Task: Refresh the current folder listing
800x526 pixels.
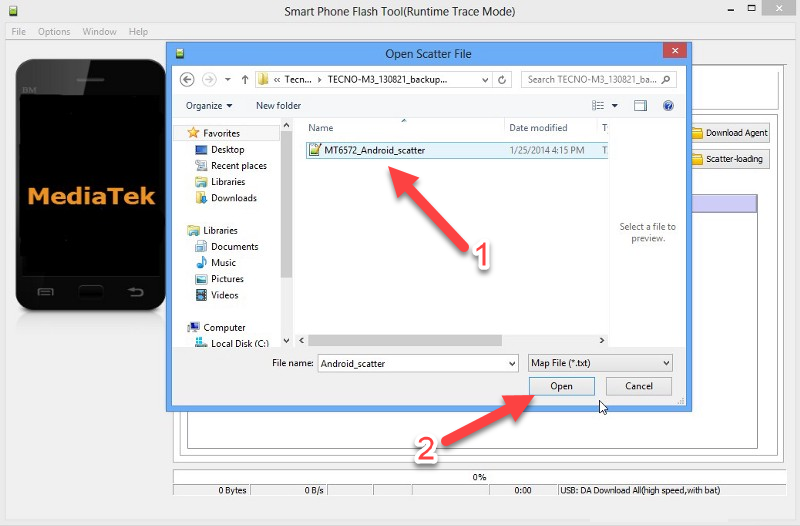Action: [x=502, y=80]
